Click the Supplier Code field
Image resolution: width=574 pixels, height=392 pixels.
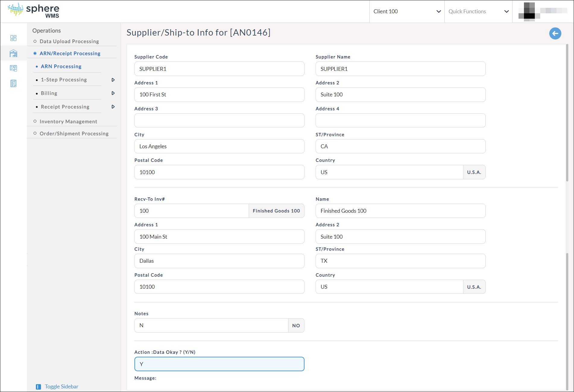pos(219,69)
